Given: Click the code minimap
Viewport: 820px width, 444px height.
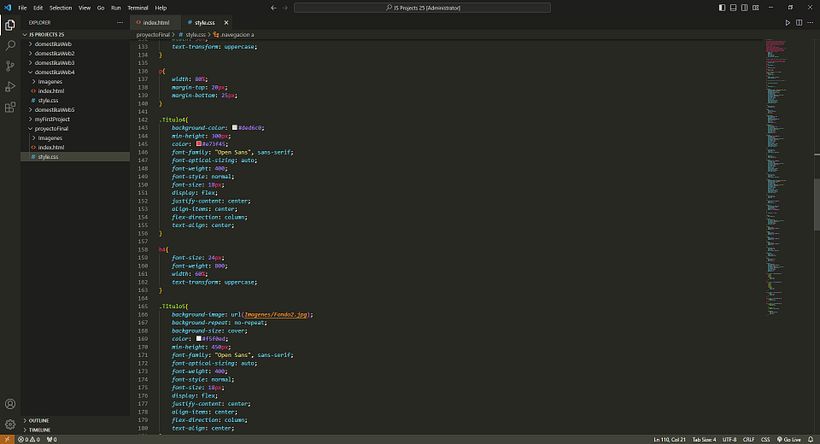Looking at the screenshot, I should tap(776, 178).
